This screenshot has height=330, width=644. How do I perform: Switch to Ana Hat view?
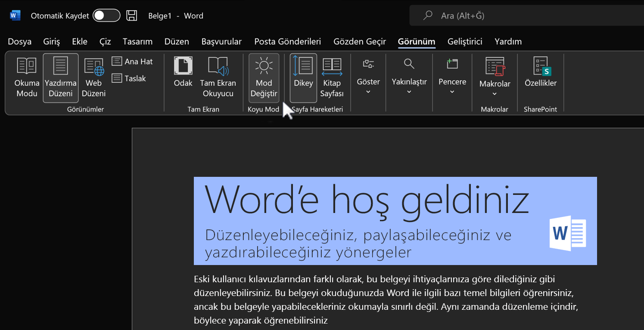point(132,62)
